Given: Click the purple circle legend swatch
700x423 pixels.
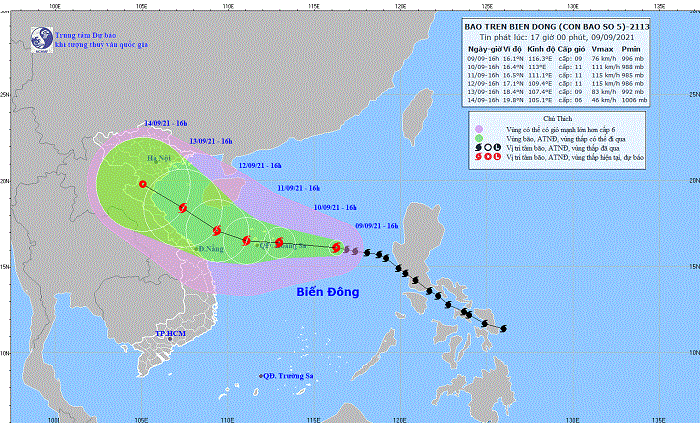Looking at the screenshot, I should (x=478, y=128).
